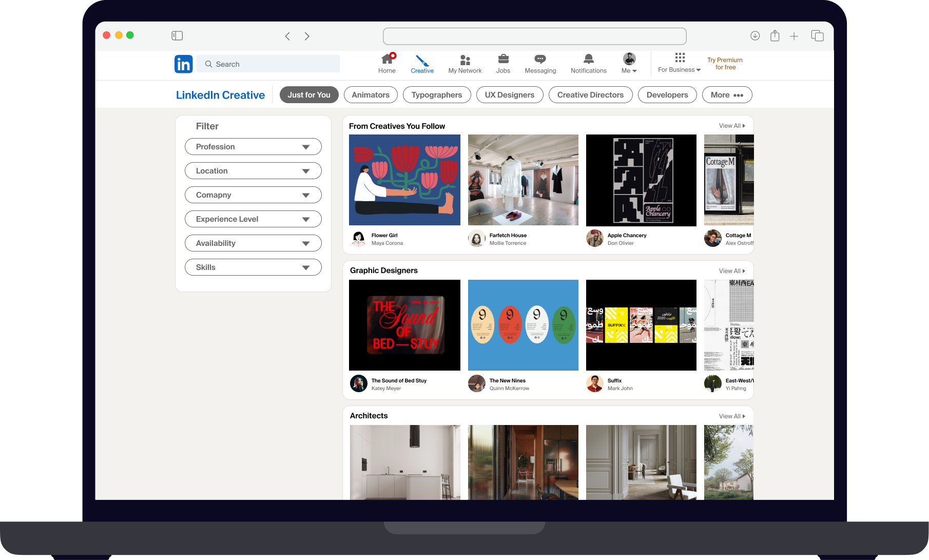View All Architects
The height and width of the screenshot is (560, 929).
[732, 416]
